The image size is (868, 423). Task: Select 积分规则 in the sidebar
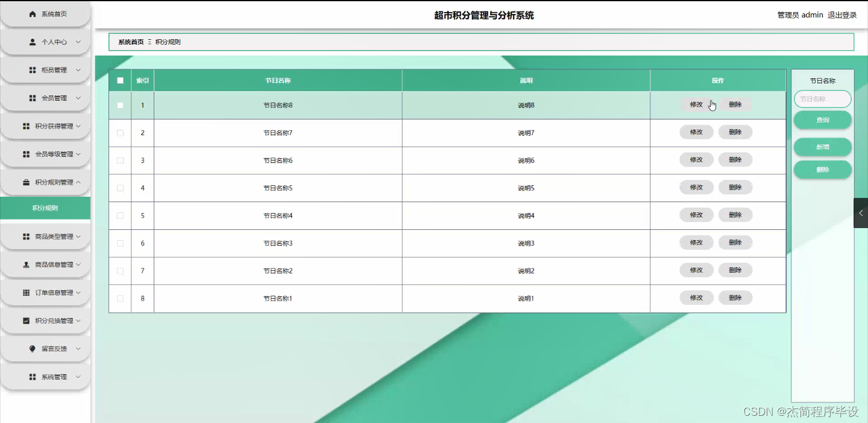coord(45,208)
